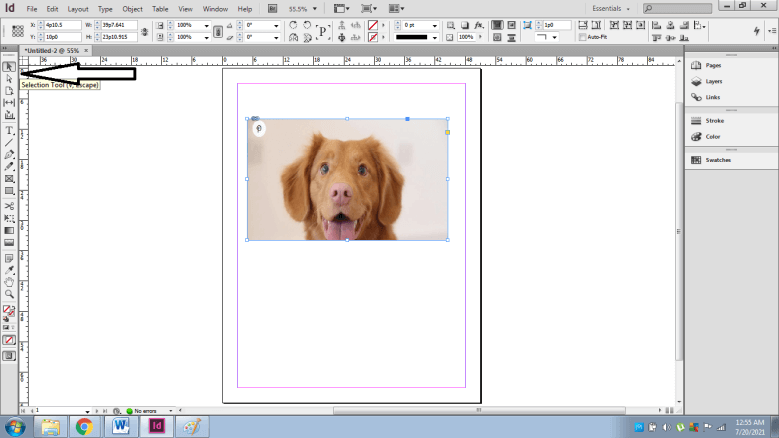Viewport: 779px width, 438px height.
Task: Click the reference point locator grid
Action: (17, 31)
